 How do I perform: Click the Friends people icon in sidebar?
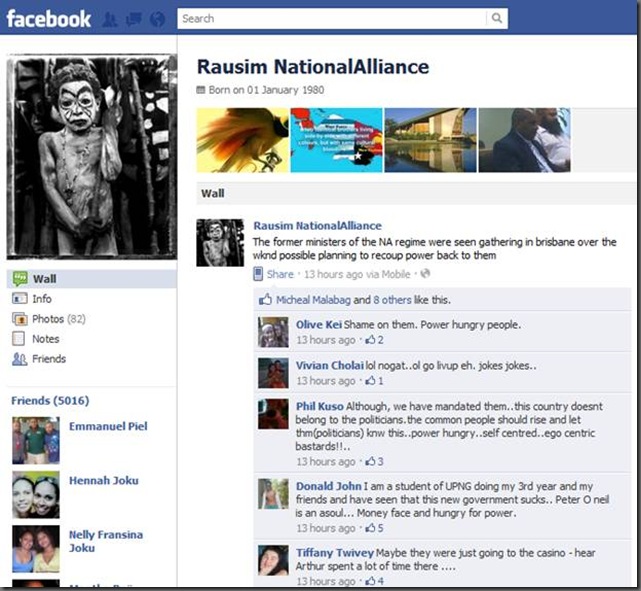tap(20, 359)
